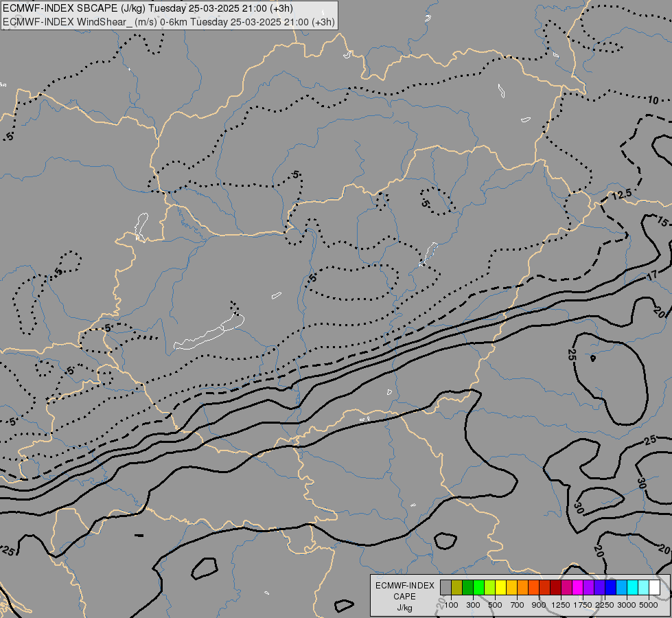
Task: Click the J/kg unit label in legend
Action: click(x=404, y=608)
